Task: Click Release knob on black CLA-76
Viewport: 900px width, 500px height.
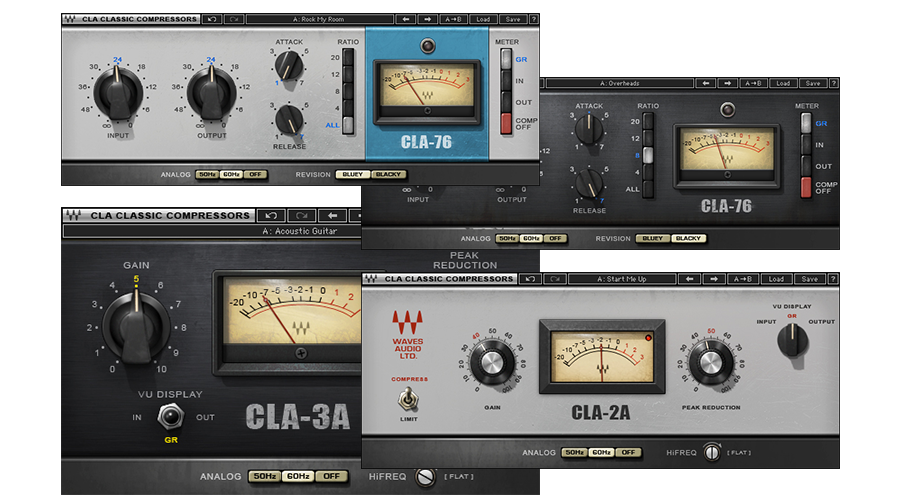Action: pyautogui.click(x=589, y=184)
